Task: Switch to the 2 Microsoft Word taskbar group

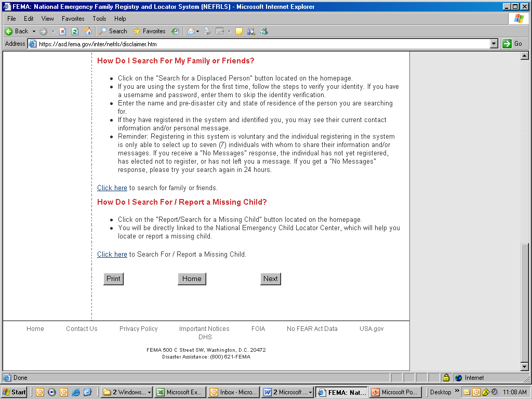Action: pos(287,392)
